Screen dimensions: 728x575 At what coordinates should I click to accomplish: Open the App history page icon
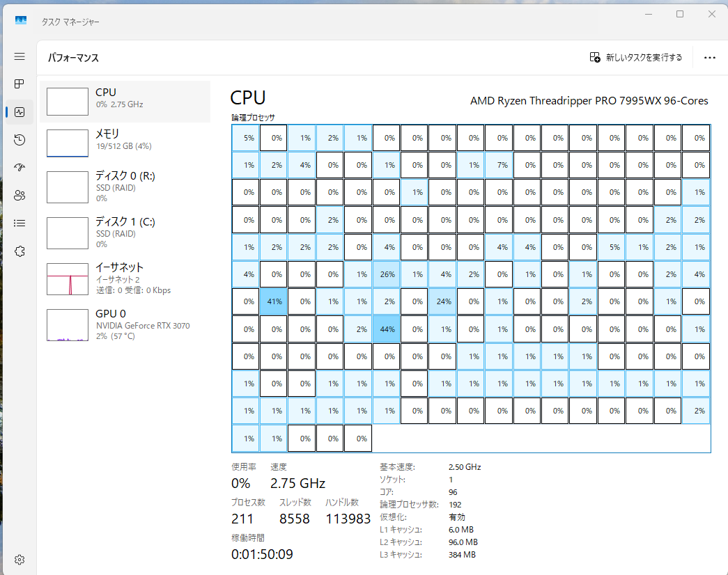[x=20, y=140]
